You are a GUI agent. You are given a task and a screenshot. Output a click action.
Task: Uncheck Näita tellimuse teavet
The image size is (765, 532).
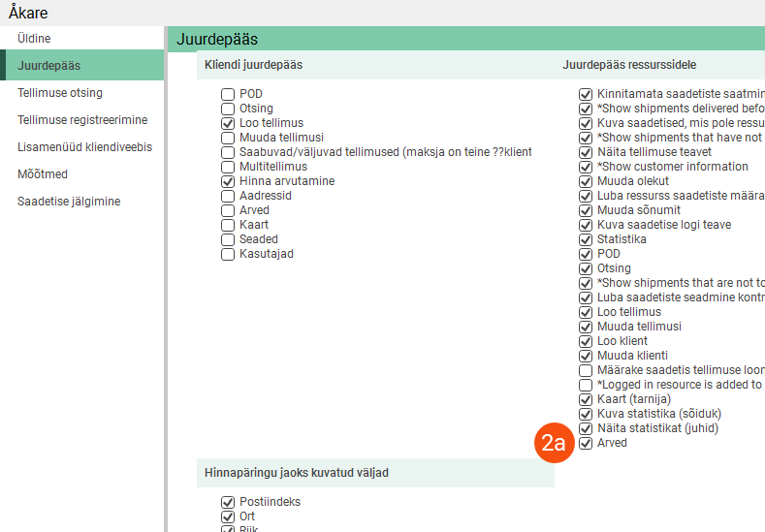586,152
